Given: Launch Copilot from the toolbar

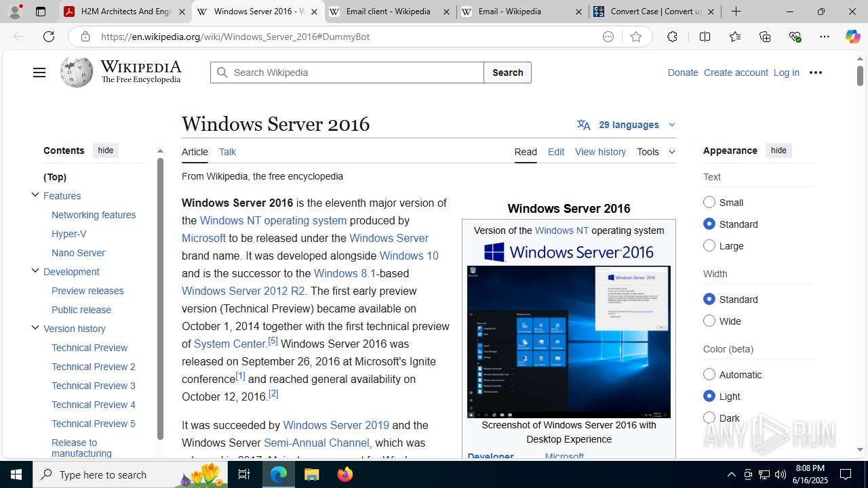Looking at the screenshot, I should click(852, 37).
